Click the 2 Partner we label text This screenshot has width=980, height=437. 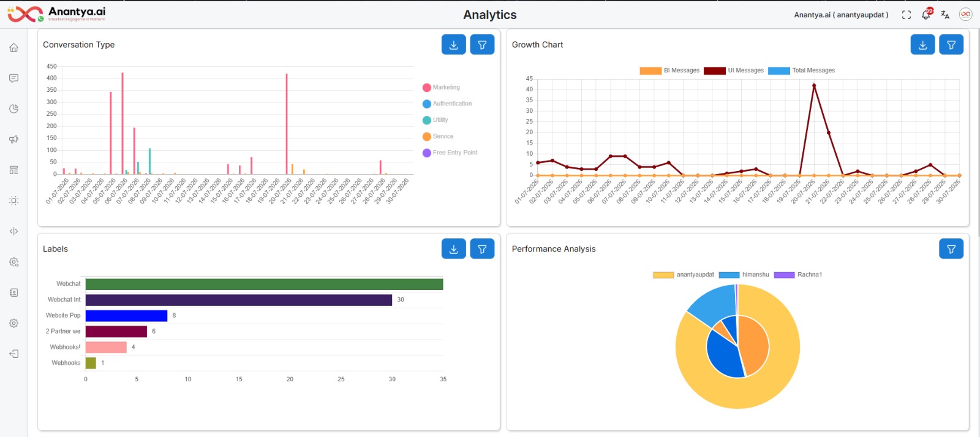pyautogui.click(x=63, y=332)
